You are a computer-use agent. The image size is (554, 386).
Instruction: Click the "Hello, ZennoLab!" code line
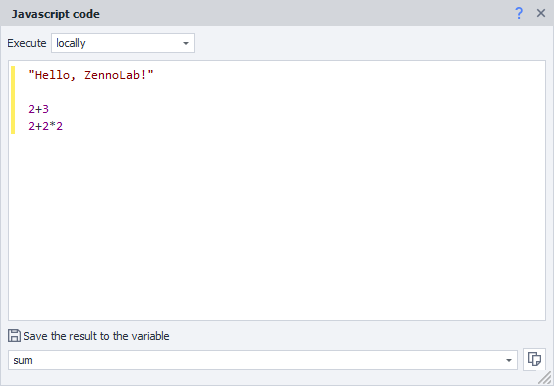click(x=91, y=75)
